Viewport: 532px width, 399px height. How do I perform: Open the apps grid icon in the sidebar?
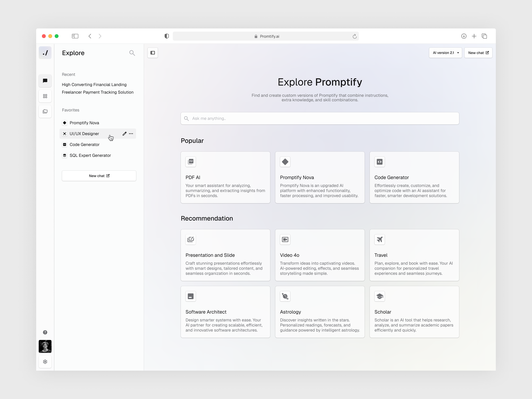pos(45,96)
